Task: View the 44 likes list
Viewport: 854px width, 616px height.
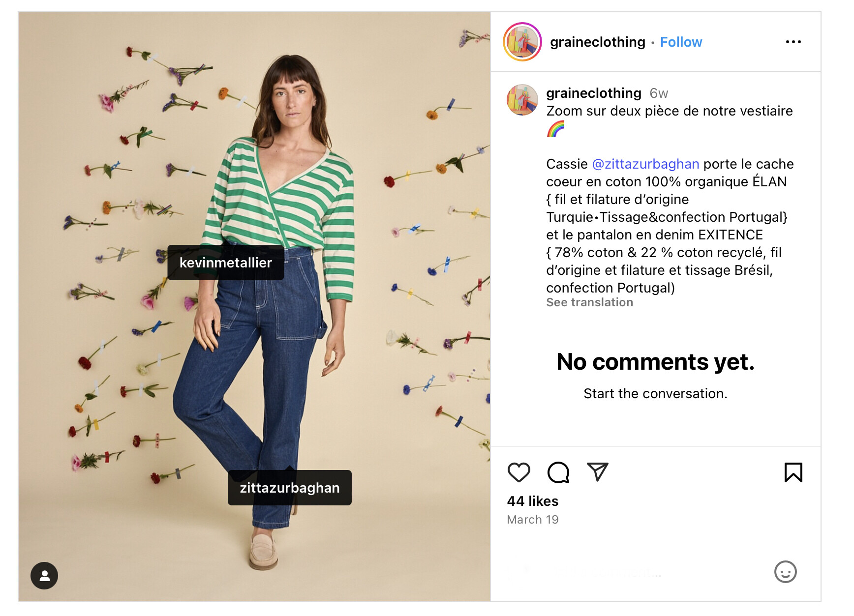Action: (533, 501)
